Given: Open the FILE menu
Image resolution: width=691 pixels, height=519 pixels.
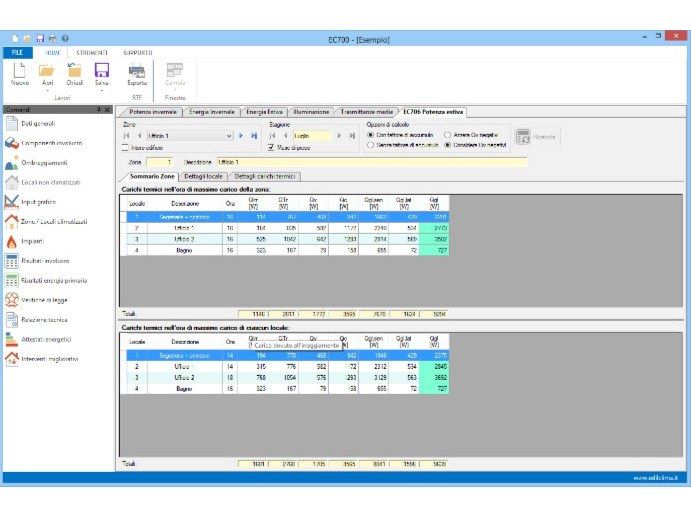Looking at the screenshot, I should [x=18, y=52].
